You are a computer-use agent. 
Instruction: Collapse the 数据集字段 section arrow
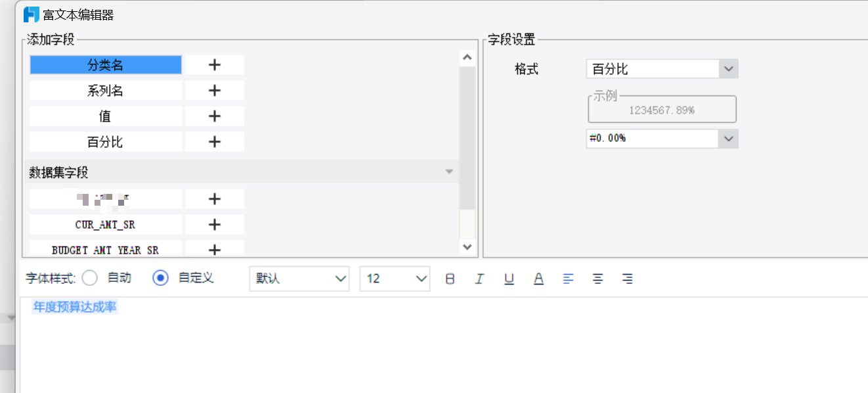pos(450,172)
